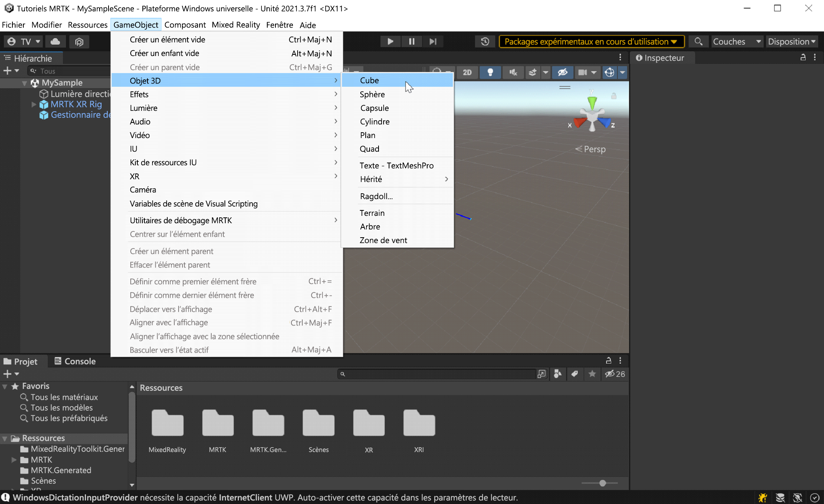The height and width of the screenshot is (504, 824).
Task: Click the Audio toggle icon in toolbar
Action: tap(513, 72)
